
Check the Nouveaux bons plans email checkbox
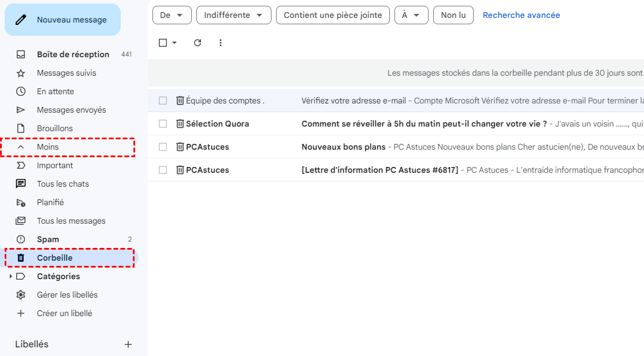[163, 147]
